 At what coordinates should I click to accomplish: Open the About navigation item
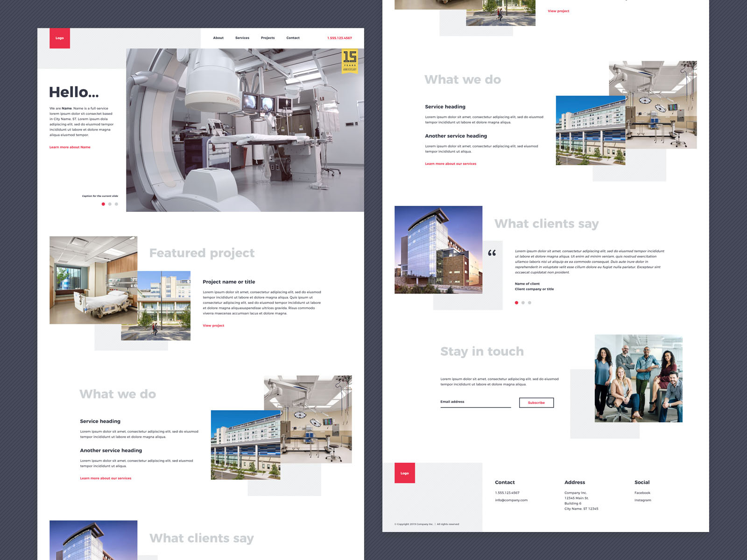coord(218,38)
